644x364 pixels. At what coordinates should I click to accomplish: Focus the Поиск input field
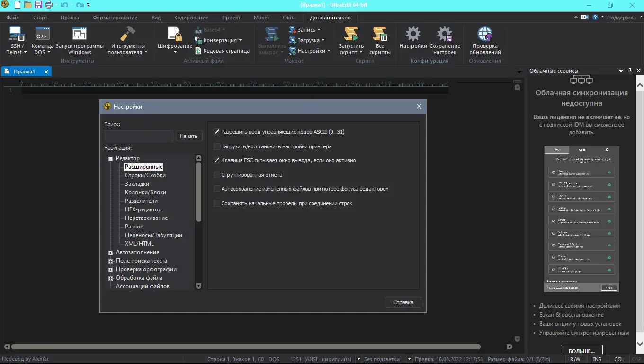[139, 136]
